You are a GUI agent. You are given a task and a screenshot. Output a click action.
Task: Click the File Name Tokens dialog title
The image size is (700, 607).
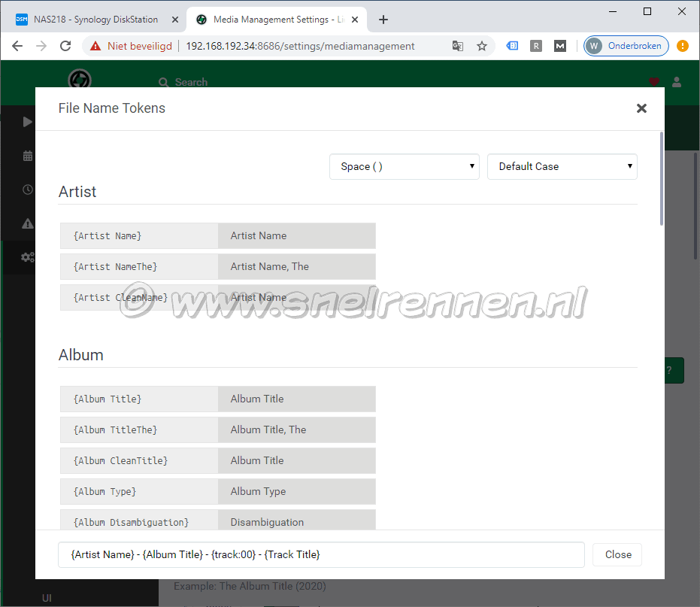point(111,108)
